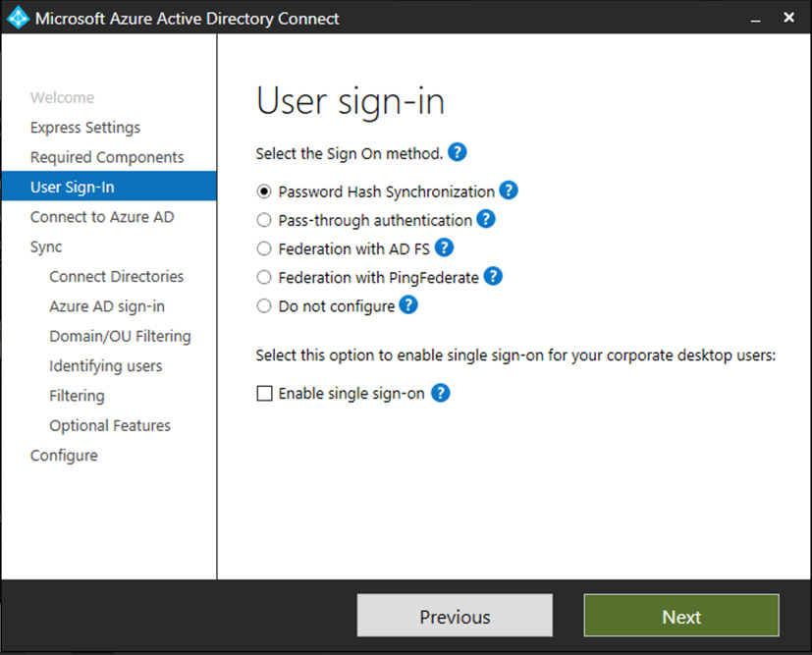Click help icon for Federation with PingFederate
812x655 pixels.
(493, 277)
